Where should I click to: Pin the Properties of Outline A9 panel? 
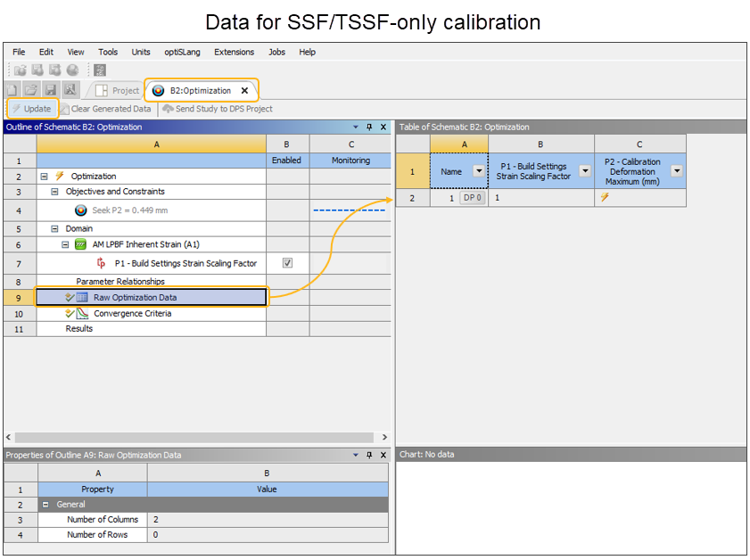click(x=369, y=455)
